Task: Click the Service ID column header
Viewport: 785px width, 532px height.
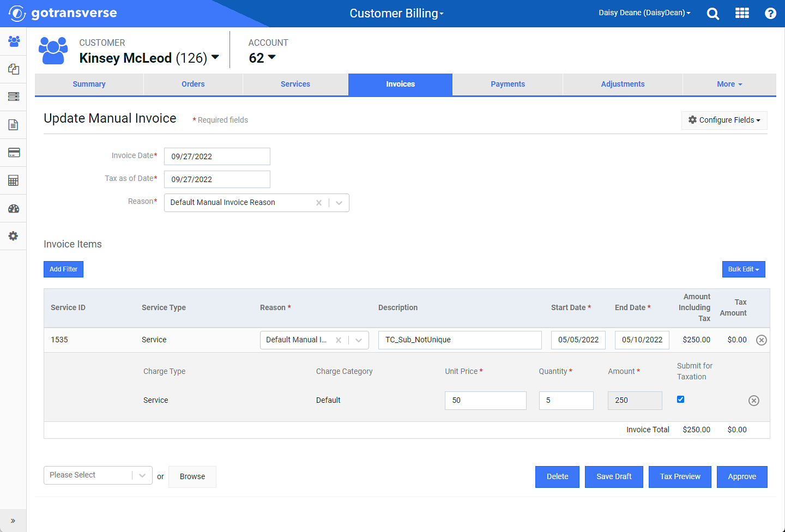Action: (x=68, y=308)
